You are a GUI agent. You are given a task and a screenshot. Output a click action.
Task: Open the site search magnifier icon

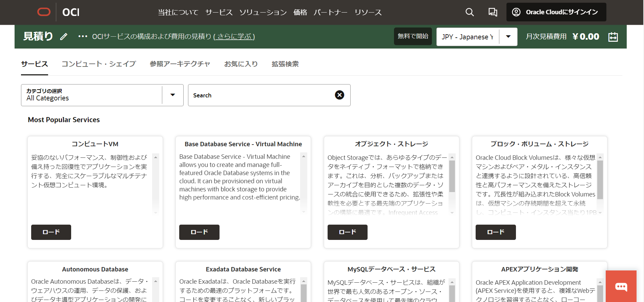pyautogui.click(x=470, y=12)
